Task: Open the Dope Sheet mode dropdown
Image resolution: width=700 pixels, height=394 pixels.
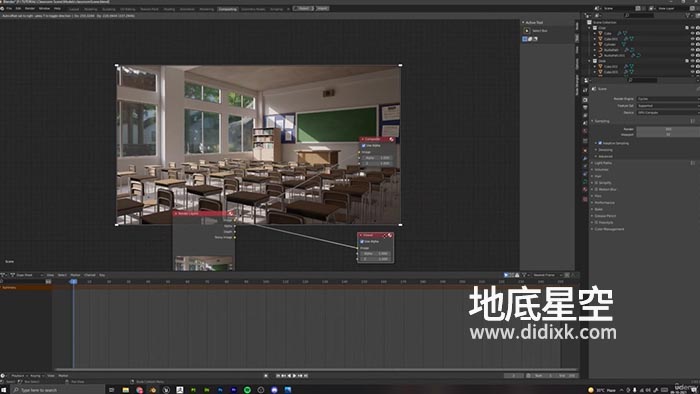Action: click(27, 275)
